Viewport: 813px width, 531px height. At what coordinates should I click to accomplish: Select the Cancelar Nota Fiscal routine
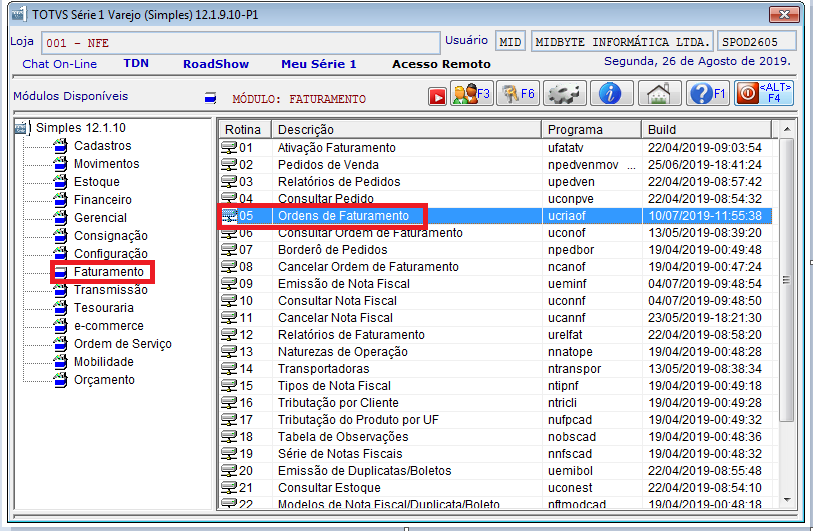496,318
